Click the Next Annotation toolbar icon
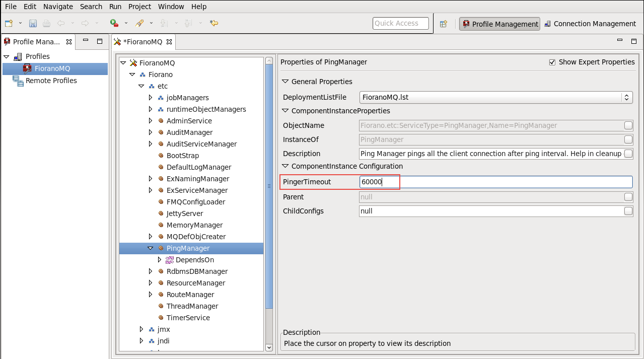The height and width of the screenshot is (359, 644). [x=164, y=23]
